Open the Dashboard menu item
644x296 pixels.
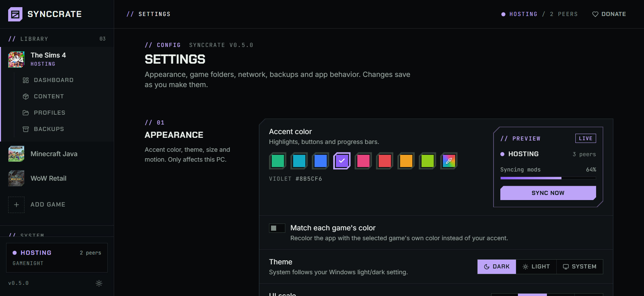pyautogui.click(x=64, y=80)
